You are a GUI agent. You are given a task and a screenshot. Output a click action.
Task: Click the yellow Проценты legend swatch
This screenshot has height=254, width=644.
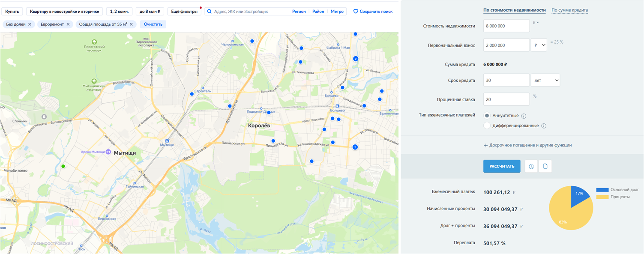pyautogui.click(x=602, y=197)
